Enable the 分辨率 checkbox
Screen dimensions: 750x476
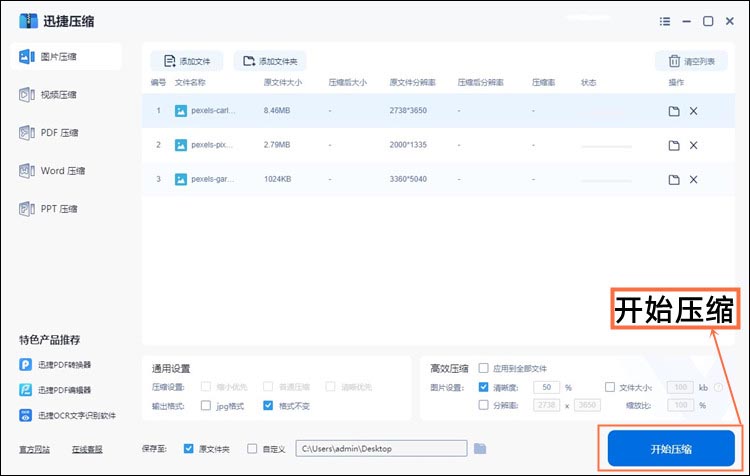[x=484, y=405]
